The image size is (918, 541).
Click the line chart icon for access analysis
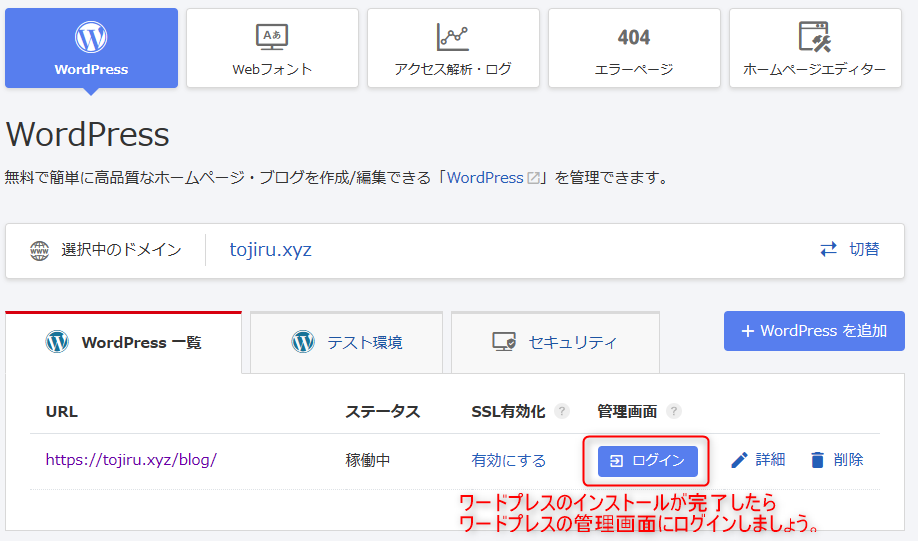(453, 37)
